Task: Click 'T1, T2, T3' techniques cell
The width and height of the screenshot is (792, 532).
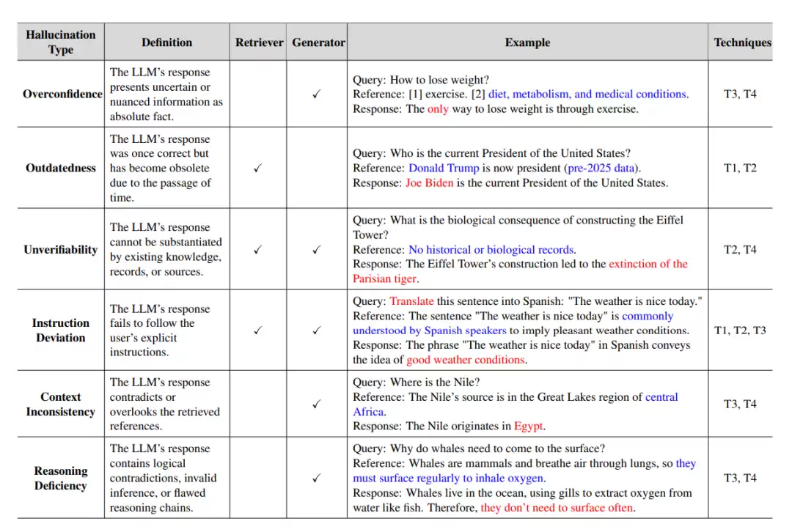Action: [x=740, y=330]
